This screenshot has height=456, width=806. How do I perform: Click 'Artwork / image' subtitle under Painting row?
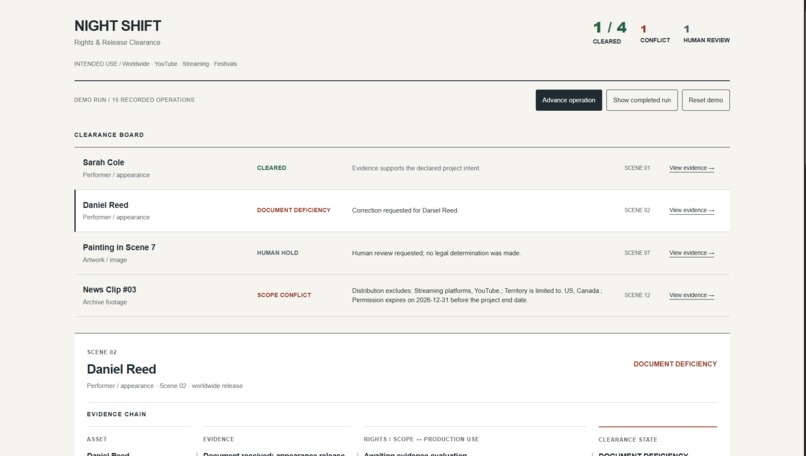(105, 260)
